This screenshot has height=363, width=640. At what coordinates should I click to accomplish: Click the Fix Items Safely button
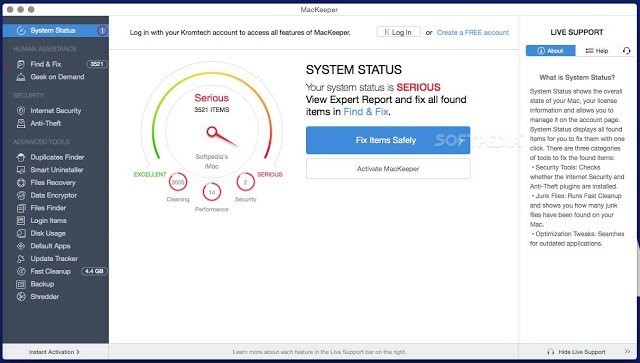(x=388, y=140)
